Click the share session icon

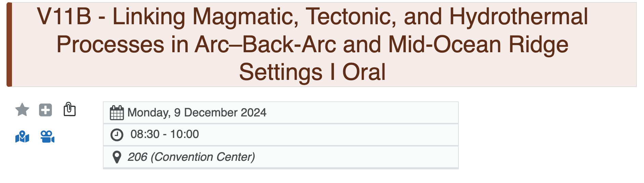pyautogui.click(x=69, y=109)
